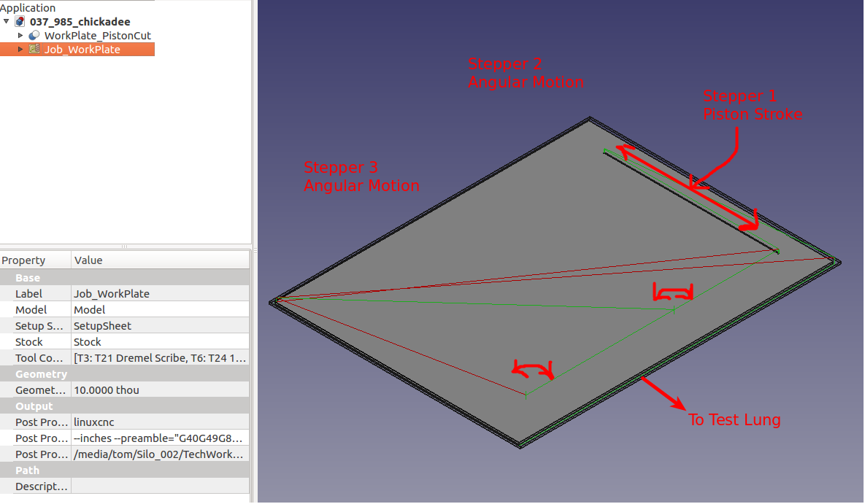This screenshot has height=504, width=865.
Task: Click the WorkPlate_PistonCut part icon
Action: pyautogui.click(x=34, y=36)
